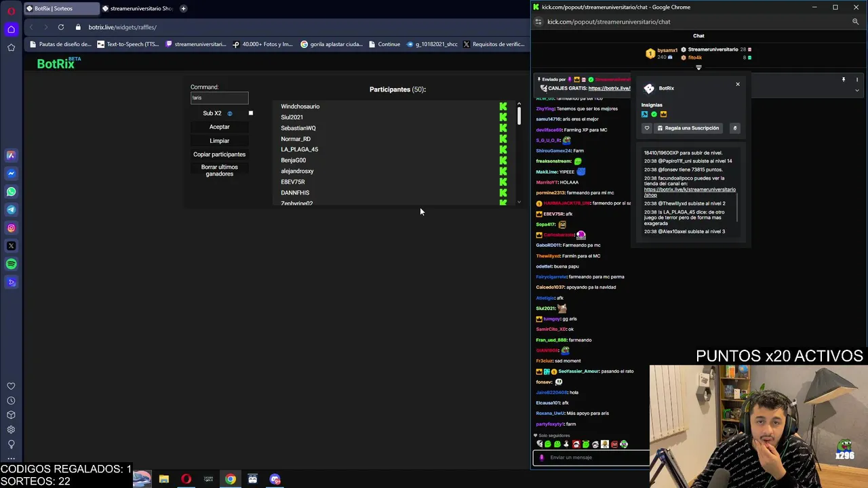Viewport: 868px width, 488px height.
Task: Click participants list scroll down arrow
Action: 519,202
